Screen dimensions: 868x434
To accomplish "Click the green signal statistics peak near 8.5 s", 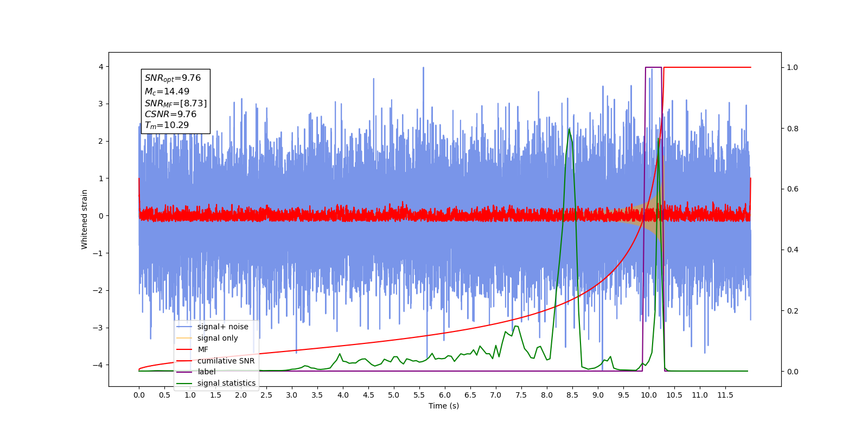I will [569, 129].
